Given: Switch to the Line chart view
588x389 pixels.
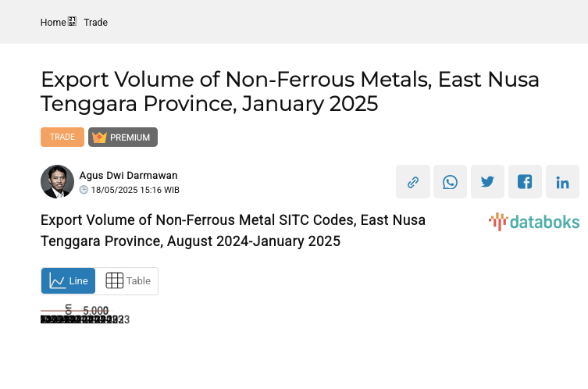Looking at the screenshot, I should click(69, 281).
